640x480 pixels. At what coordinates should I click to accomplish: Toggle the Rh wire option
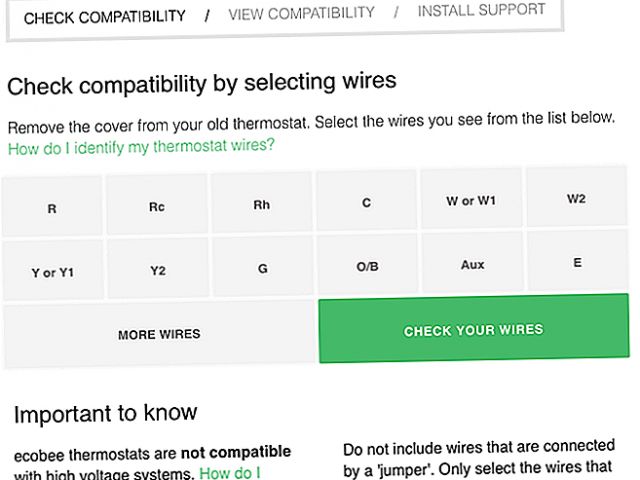tap(262, 205)
